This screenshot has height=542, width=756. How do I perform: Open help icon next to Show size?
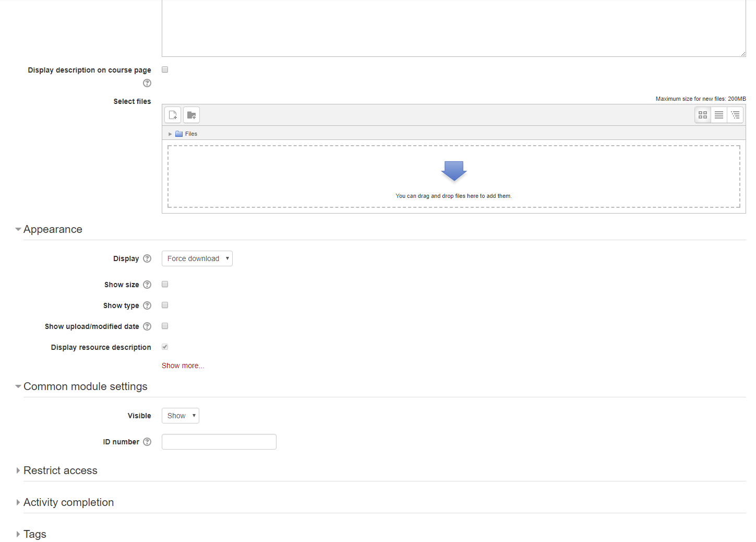(147, 285)
